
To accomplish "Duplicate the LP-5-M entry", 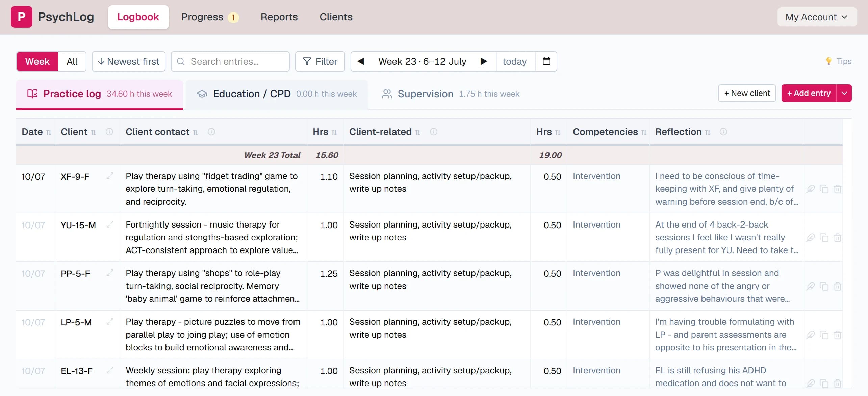I will [824, 335].
